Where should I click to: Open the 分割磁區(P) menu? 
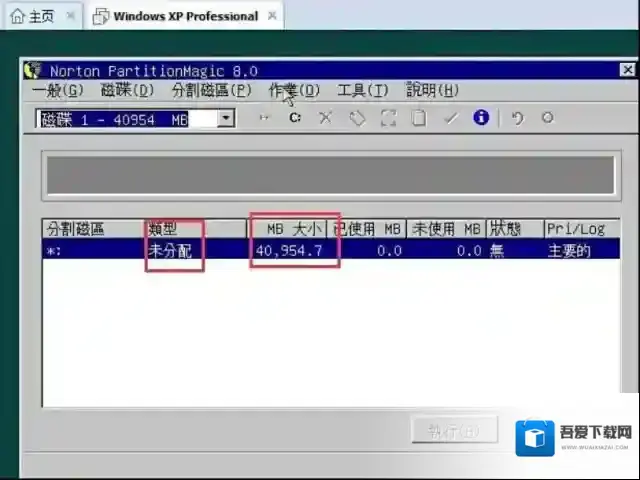pyautogui.click(x=211, y=91)
